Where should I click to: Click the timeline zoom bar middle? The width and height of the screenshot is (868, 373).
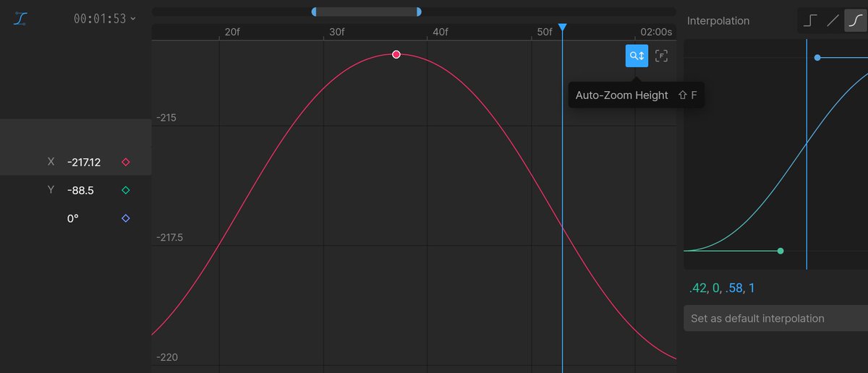(x=366, y=12)
